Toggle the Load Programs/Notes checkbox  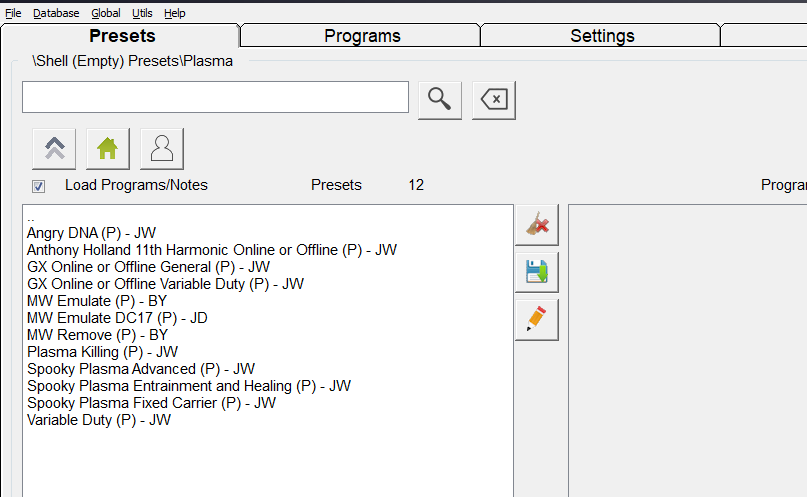point(38,186)
